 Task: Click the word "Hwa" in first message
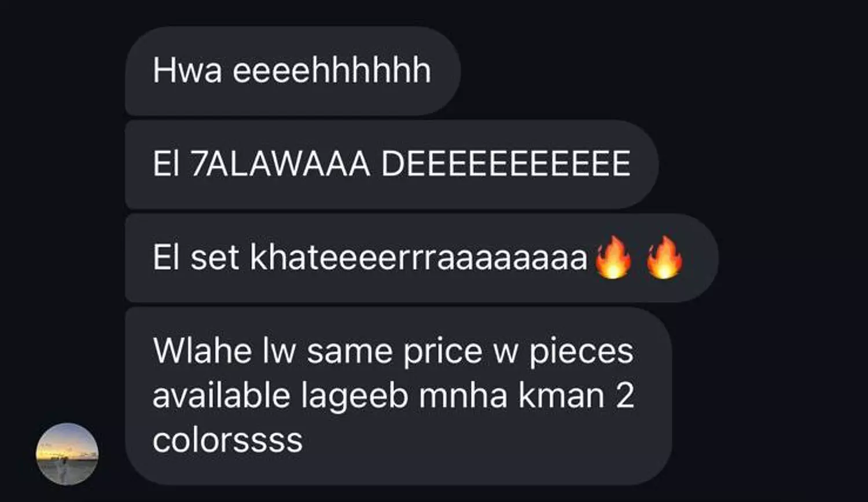tap(187, 71)
